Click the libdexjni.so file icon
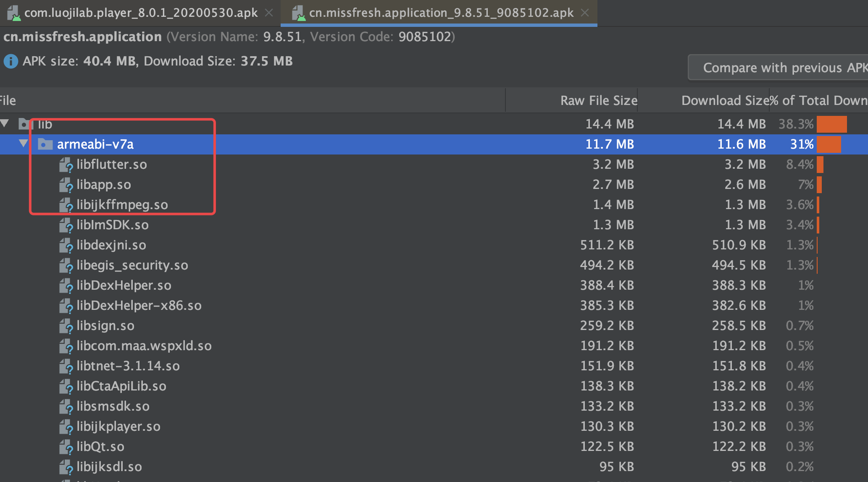 pyautogui.click(x=66, y=245)
